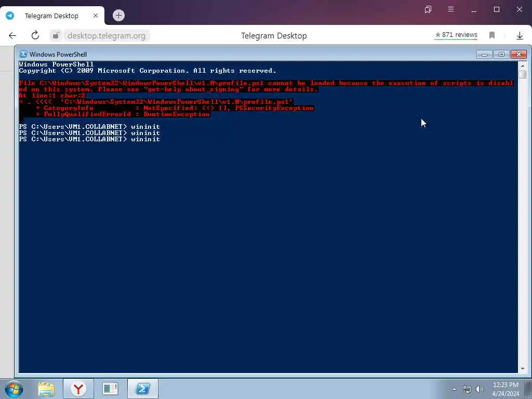Go back to previous page
This screenshot has width=532, height=399.
(12, 35)
